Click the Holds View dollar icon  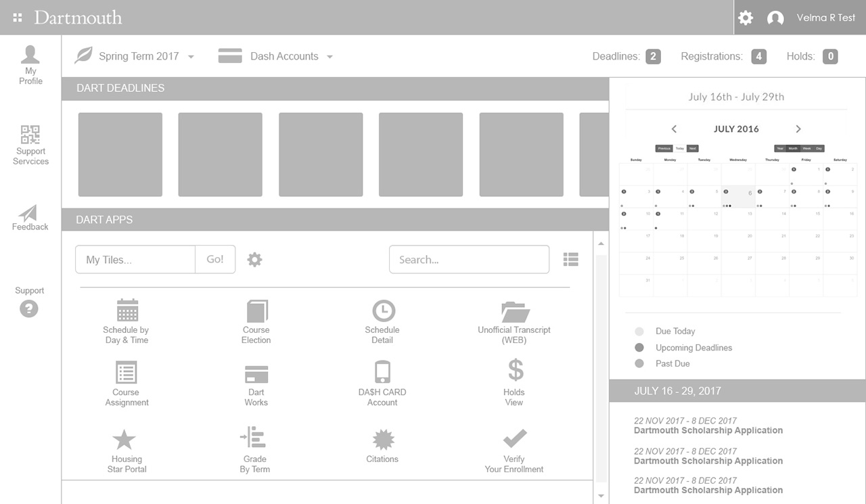515,371
